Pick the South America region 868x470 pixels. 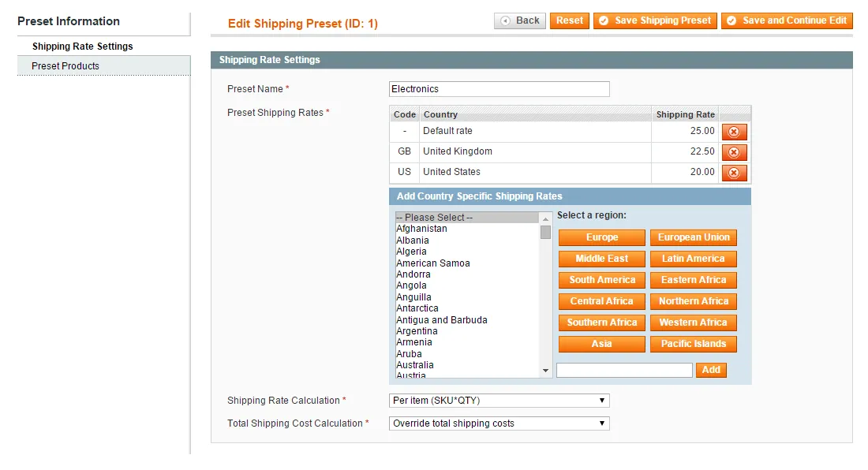point(602,280)
